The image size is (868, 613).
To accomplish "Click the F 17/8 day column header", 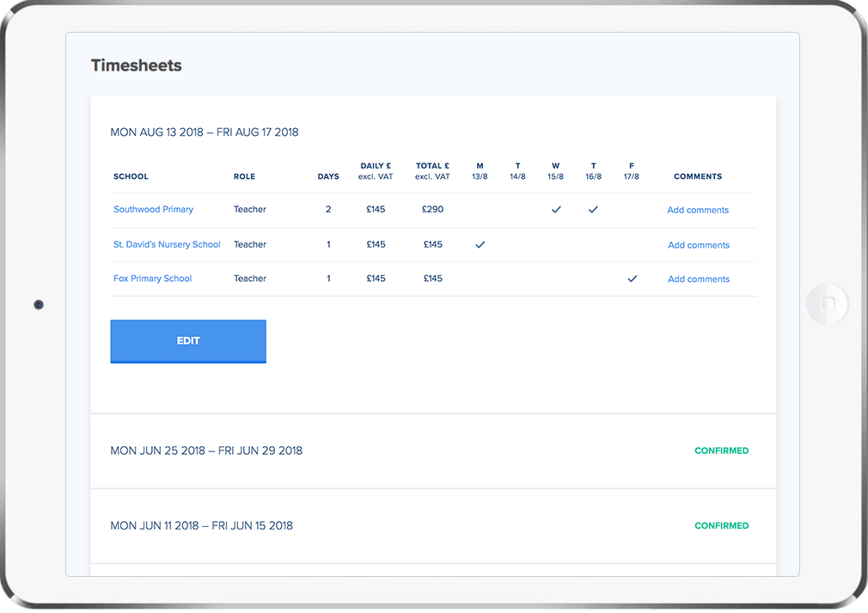I will coord(631,171).
